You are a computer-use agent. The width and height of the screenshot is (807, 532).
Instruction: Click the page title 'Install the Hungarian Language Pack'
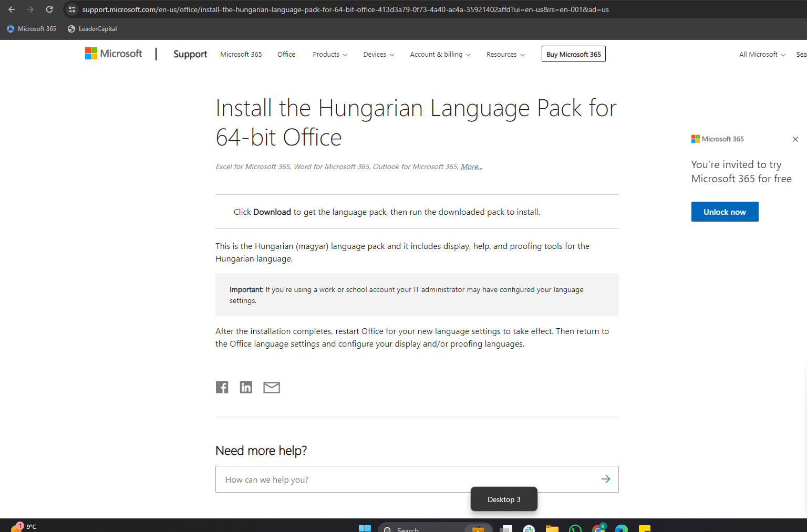pyautogui.click(x=416, y=122)
